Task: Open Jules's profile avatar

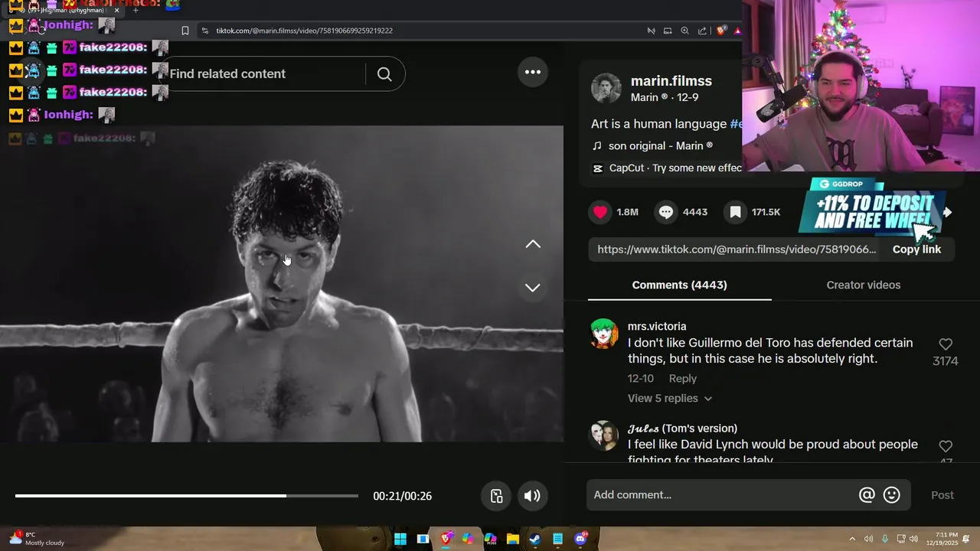Action: [604, 435]
